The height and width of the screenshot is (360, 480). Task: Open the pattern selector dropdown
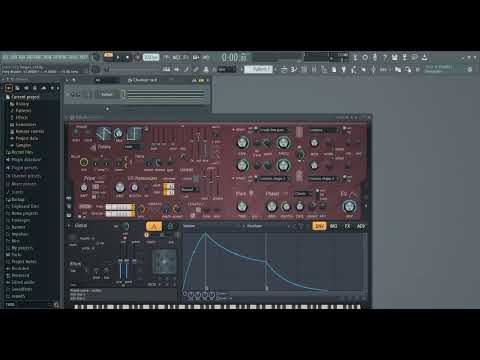pyautogui.click(x=259, y=69)
